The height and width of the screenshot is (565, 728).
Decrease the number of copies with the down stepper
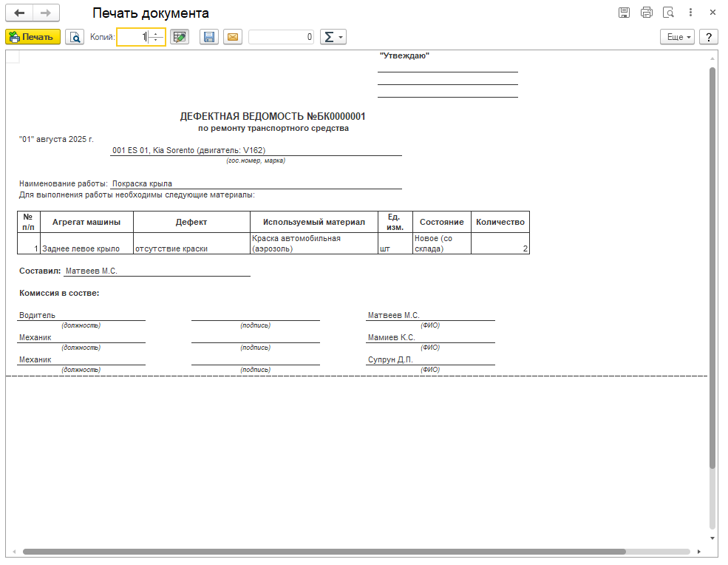(x=155, y=41)
